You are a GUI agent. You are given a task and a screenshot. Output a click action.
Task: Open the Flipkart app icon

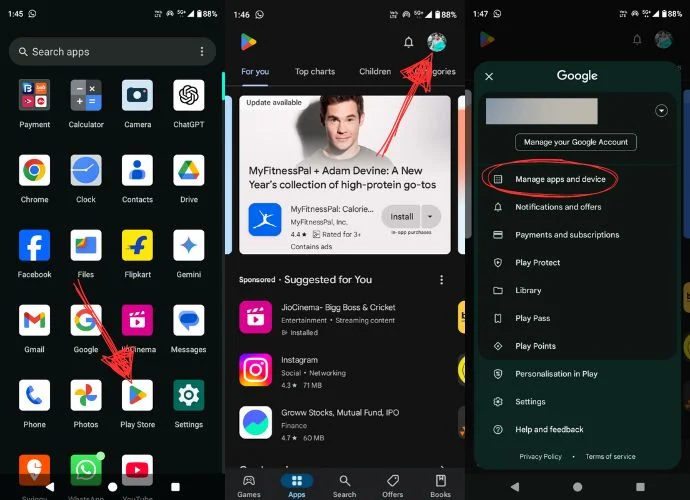[137, 246]
